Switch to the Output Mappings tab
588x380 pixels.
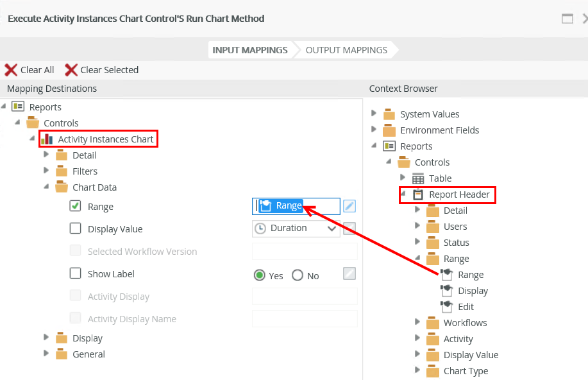[x=346, y=50]
